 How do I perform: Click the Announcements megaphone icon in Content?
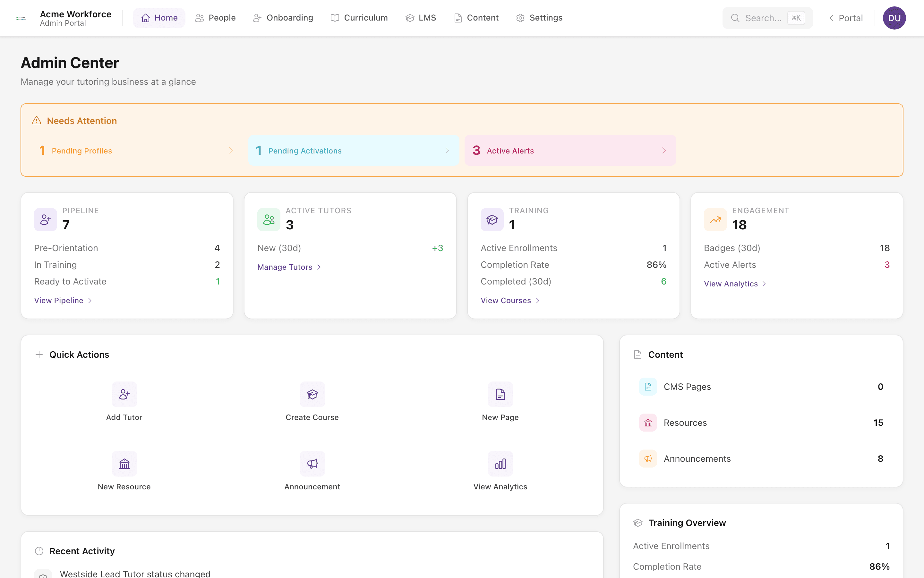[x=648, y=458]
